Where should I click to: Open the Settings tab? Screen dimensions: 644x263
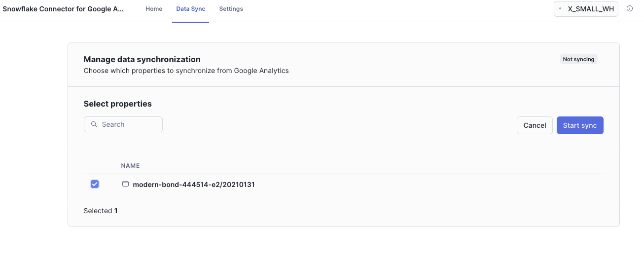coord(231,9)
